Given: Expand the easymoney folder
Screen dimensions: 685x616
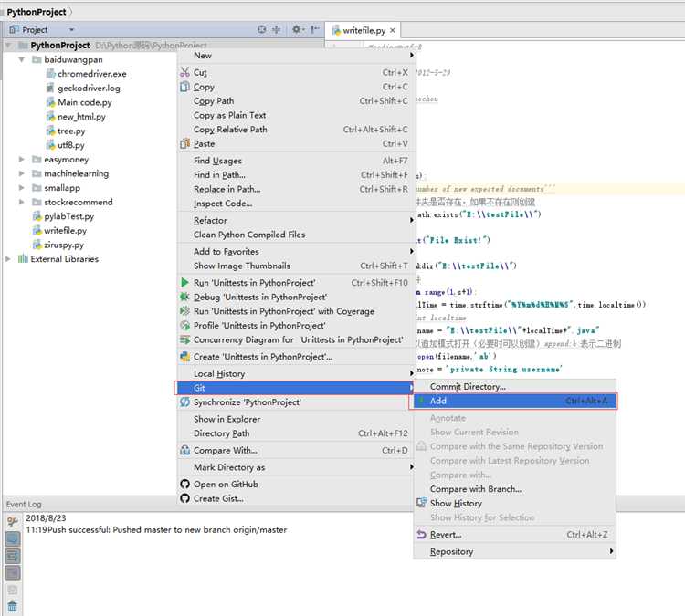Looking at the screenshot, I should click(21, 160).
